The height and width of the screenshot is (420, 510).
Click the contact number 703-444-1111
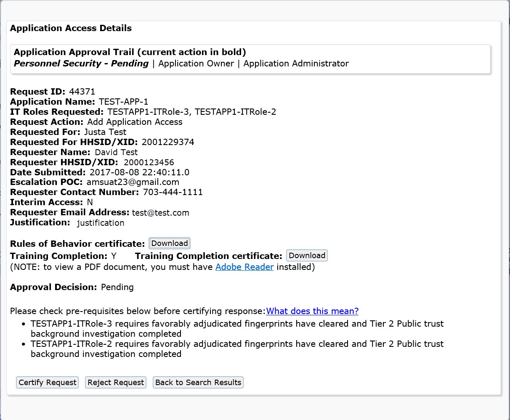(173, 192)
